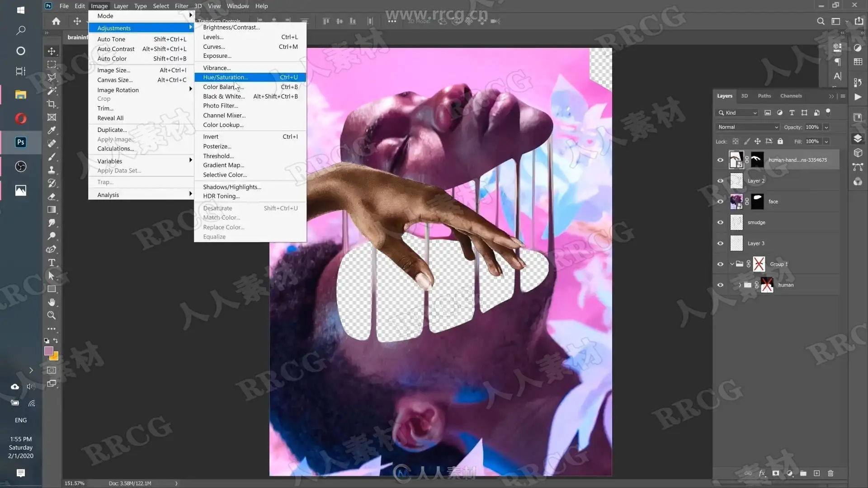Open the Normal blend mode dropdown

coord(748,127)
